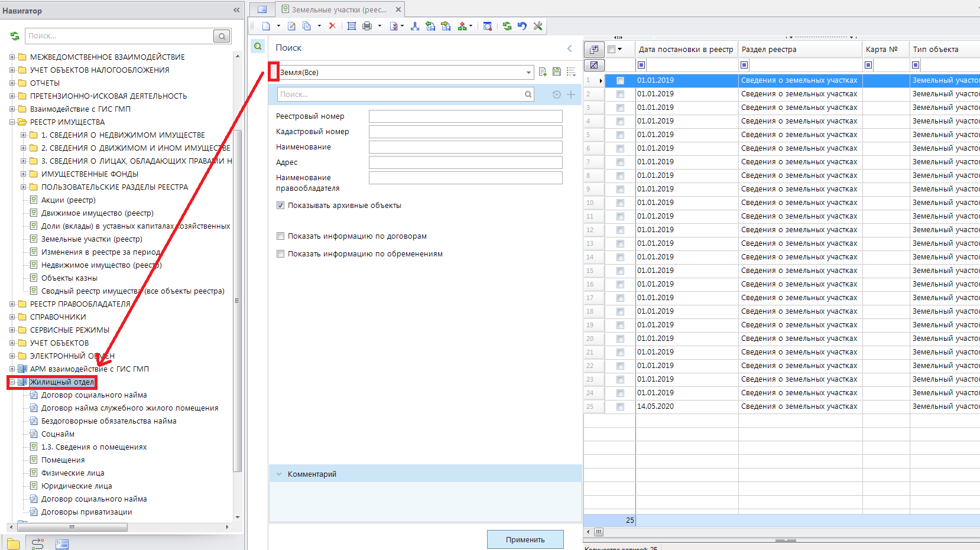
Task: Click the copy document icon in toolbar
Action: (x=307, y=26)
